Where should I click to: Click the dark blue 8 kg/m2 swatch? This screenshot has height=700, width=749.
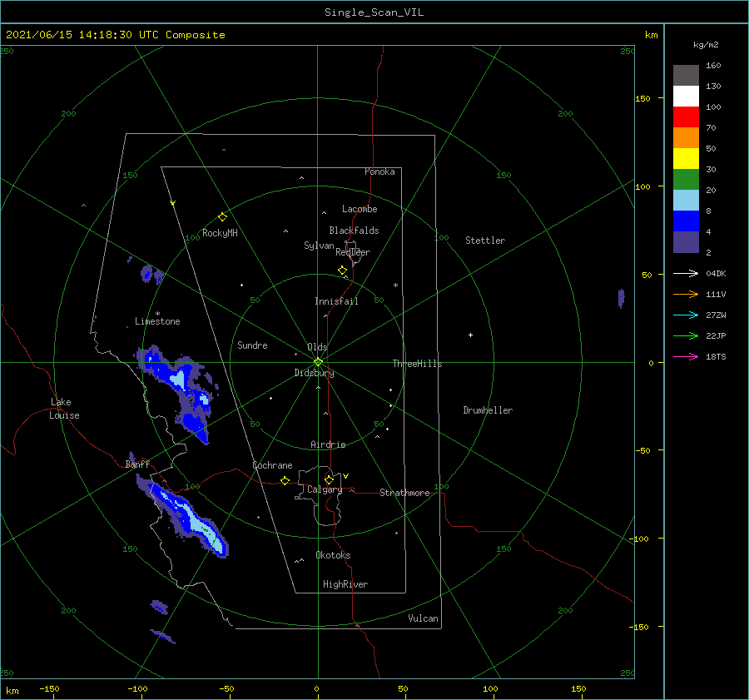point(686,221)
